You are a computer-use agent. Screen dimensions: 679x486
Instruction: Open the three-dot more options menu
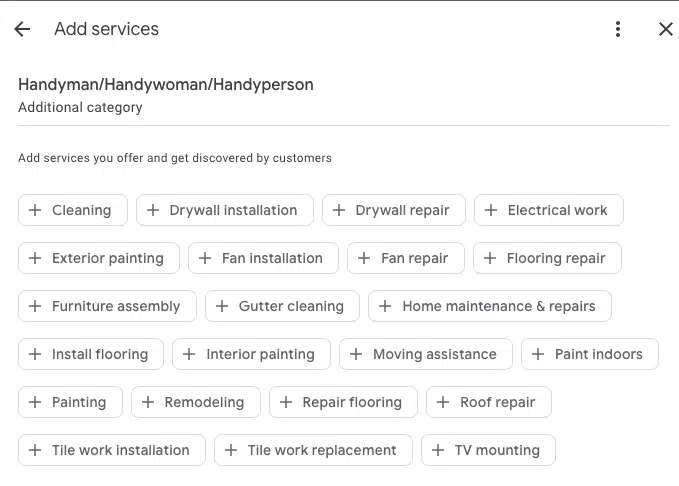coord(618,29)
